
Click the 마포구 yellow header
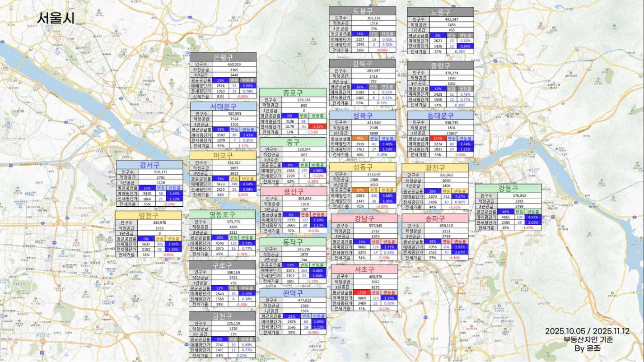pos(223,156)
